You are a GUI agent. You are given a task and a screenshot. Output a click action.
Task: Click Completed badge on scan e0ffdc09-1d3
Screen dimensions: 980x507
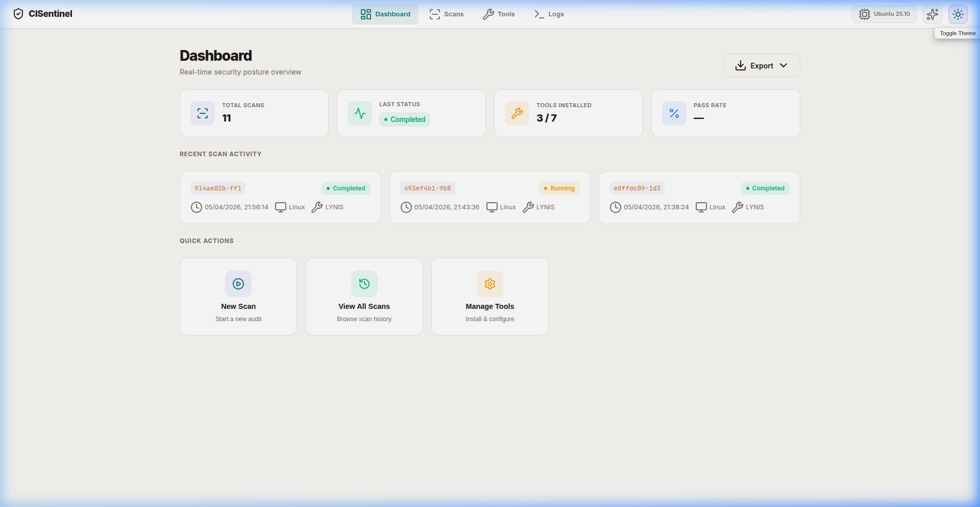click(x=765, y=188)
